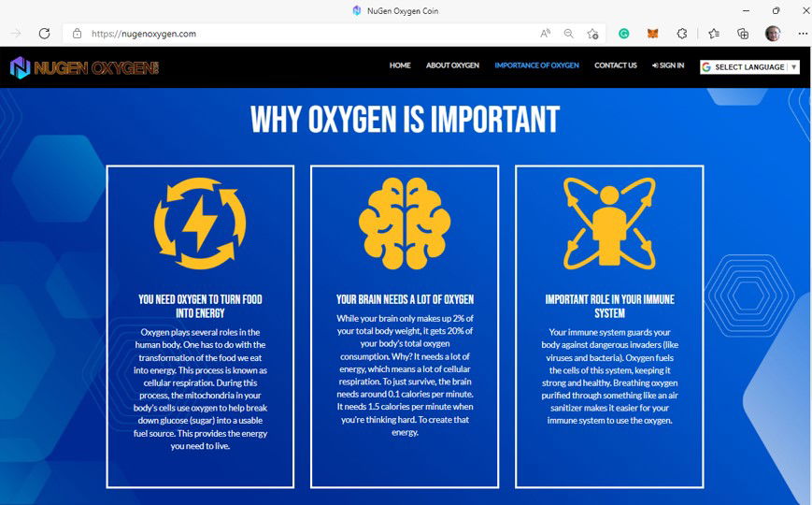Open the Collections icon
Image resolution: width=812 pixels, height=505 pixels.
[x=743, y=34]
